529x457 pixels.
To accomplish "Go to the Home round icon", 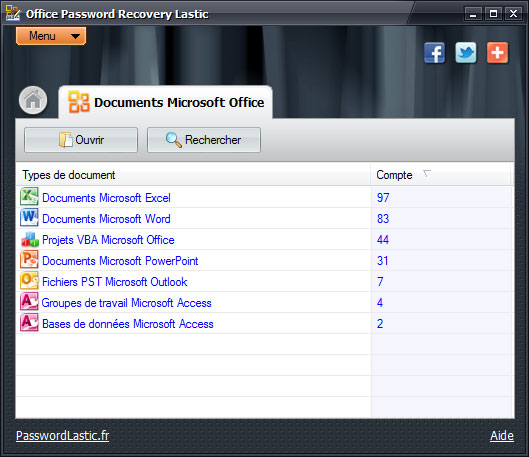I will pyautogui.click(x=33, y=100).
